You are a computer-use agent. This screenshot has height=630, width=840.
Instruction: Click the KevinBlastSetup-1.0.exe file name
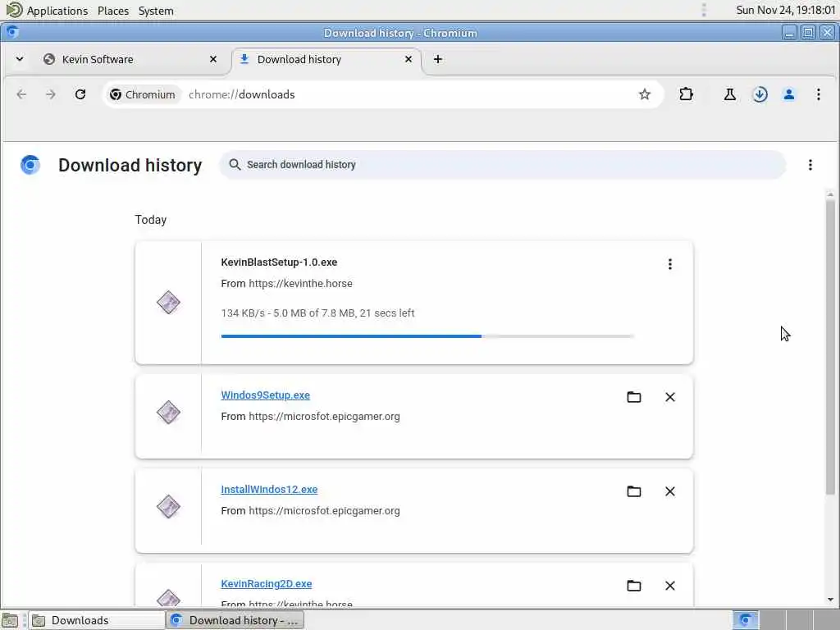coord(279,262)
